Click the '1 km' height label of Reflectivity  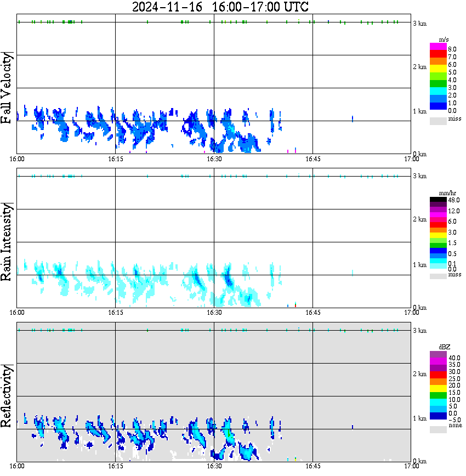pyautogui.click(x=419, y=418)
